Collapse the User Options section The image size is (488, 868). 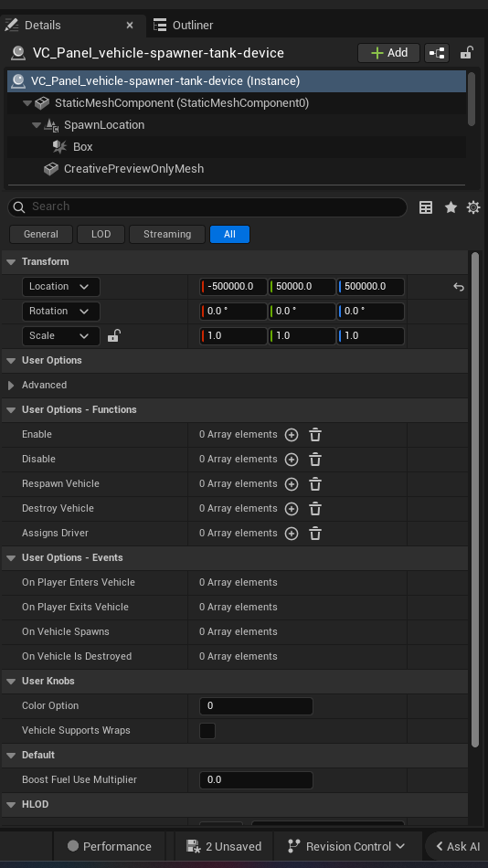pos(11,360)
